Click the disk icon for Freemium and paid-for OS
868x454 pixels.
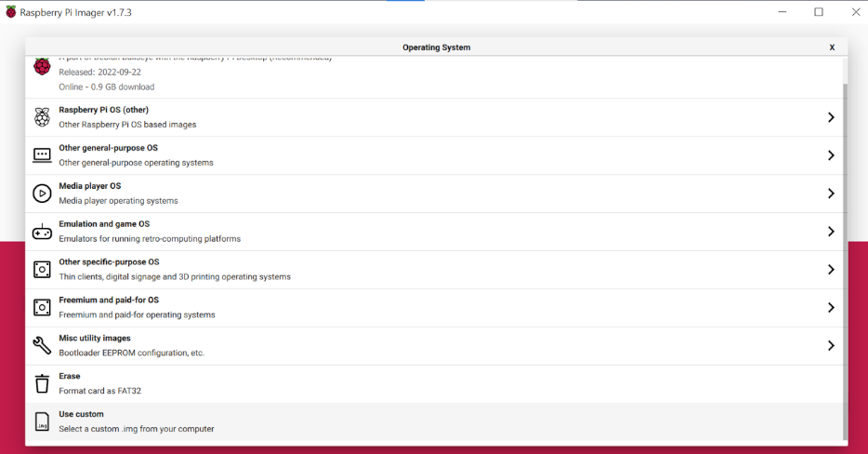coord(42,308)
